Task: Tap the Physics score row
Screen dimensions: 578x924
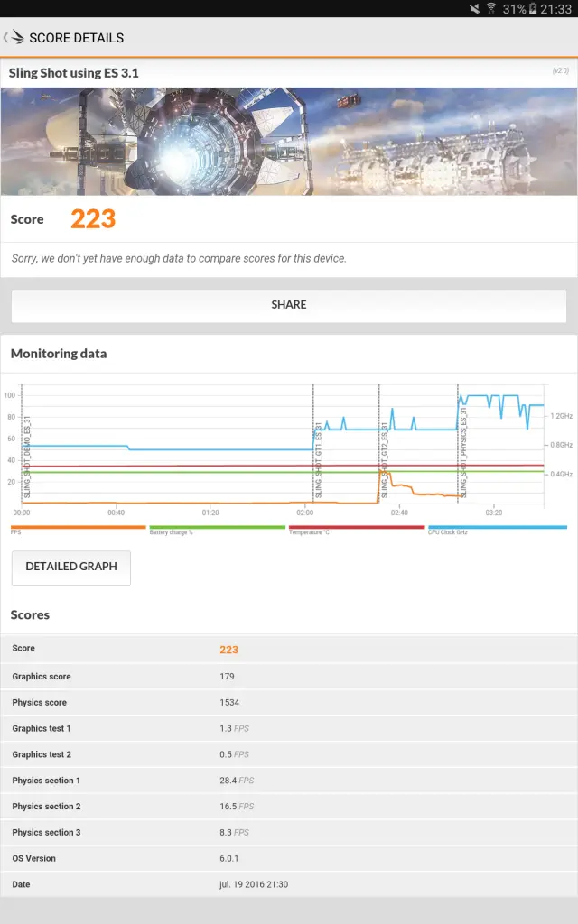Action: 289,703
